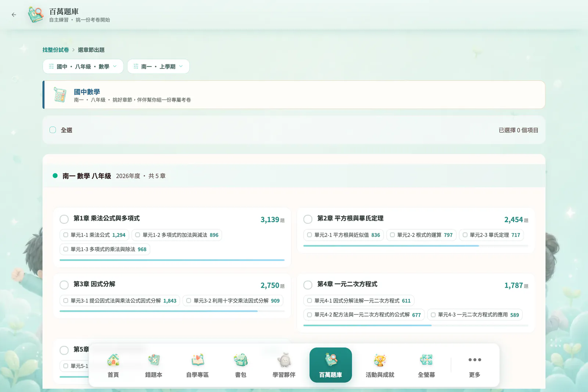Click the 國中數學 calculator icon
588x392 pixels.
60,95
